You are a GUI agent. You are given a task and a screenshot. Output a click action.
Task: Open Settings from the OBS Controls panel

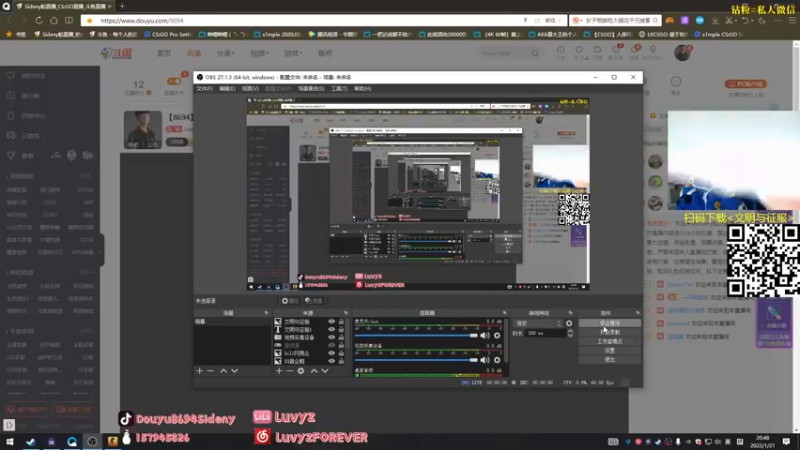tap(610, 351)
